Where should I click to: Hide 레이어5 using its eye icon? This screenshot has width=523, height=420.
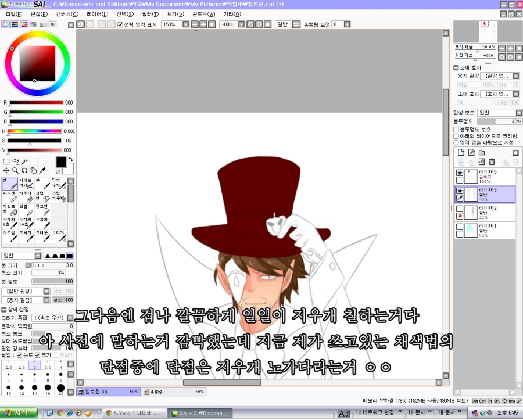pos(460,173)
